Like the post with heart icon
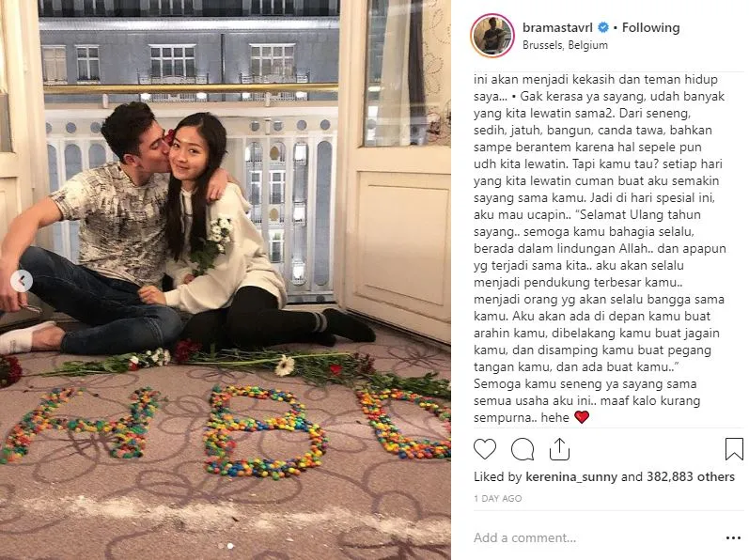The image size is (749, 560). pos(485,449)
